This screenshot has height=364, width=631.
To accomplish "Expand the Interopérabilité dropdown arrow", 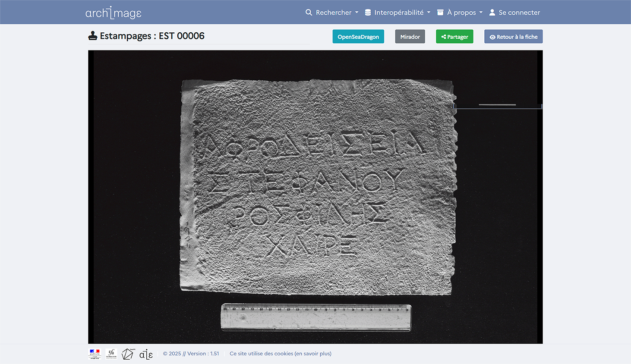I will [429, 13].
